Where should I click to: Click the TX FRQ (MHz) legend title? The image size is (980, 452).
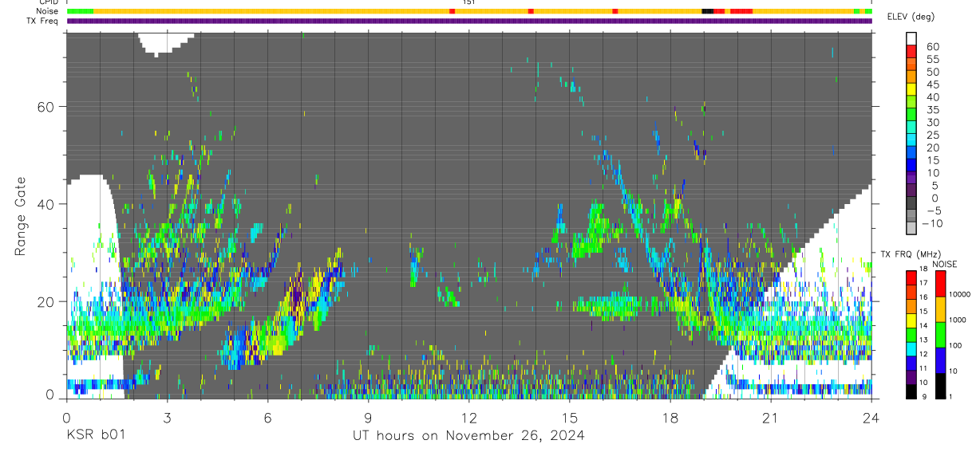[x=911, y=254]
